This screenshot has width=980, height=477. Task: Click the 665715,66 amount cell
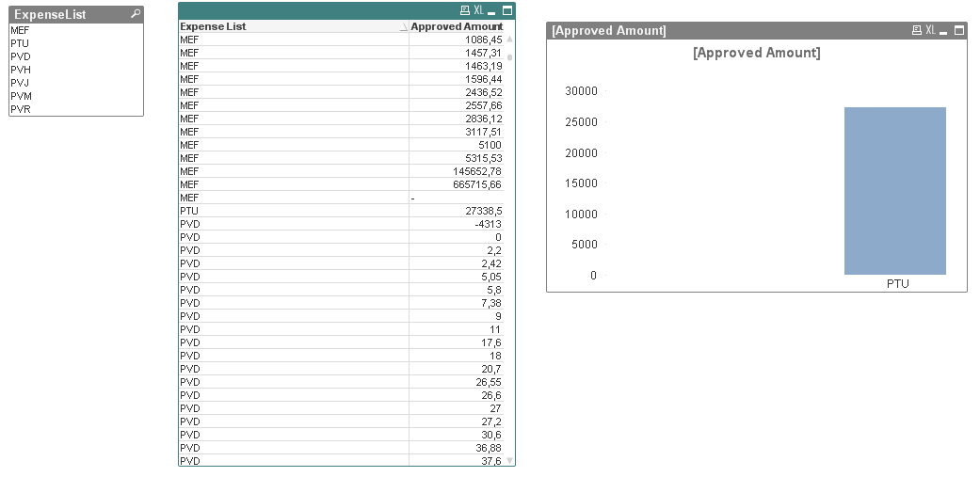[x=457, y=184]
